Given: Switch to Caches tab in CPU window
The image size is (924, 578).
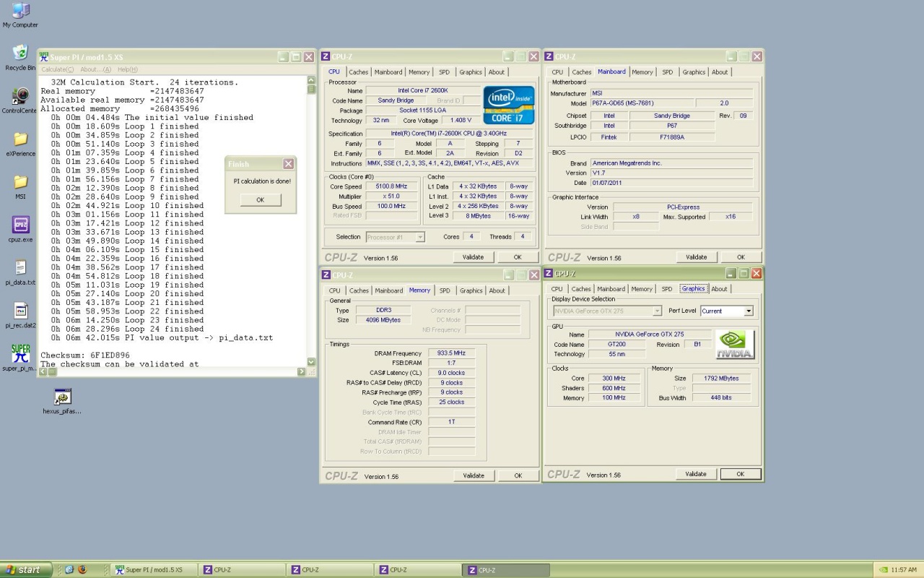Looking at the screenshot, I should [x=359, y=72].
